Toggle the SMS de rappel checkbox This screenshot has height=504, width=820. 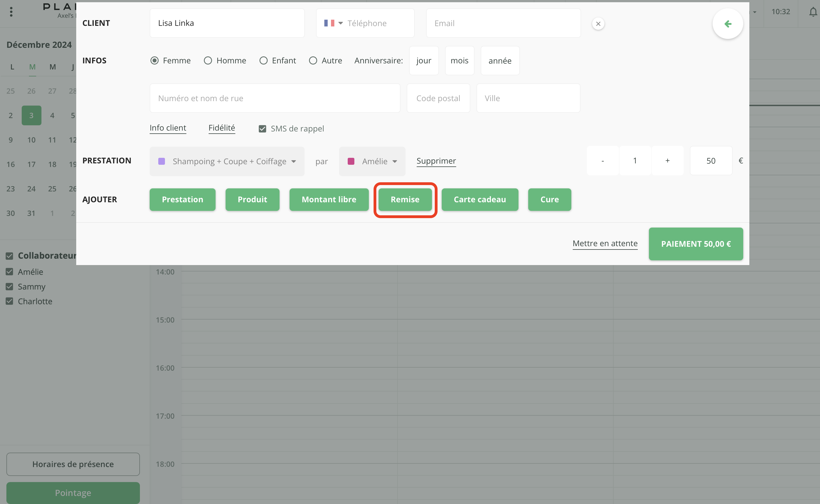click(x=263, y=129)
